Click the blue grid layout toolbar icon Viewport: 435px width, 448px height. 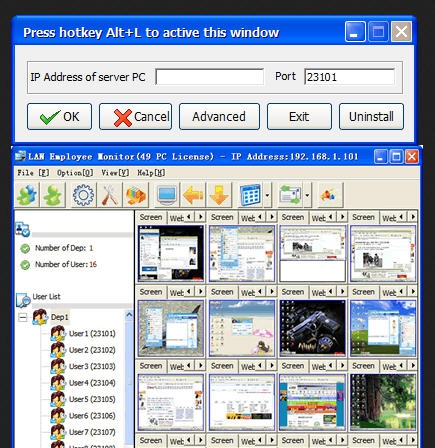250,195
